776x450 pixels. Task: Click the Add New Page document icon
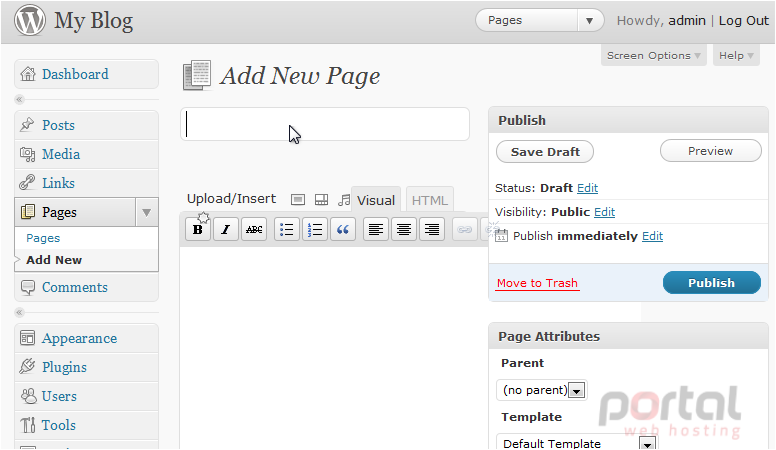click(x=197, y=75)
